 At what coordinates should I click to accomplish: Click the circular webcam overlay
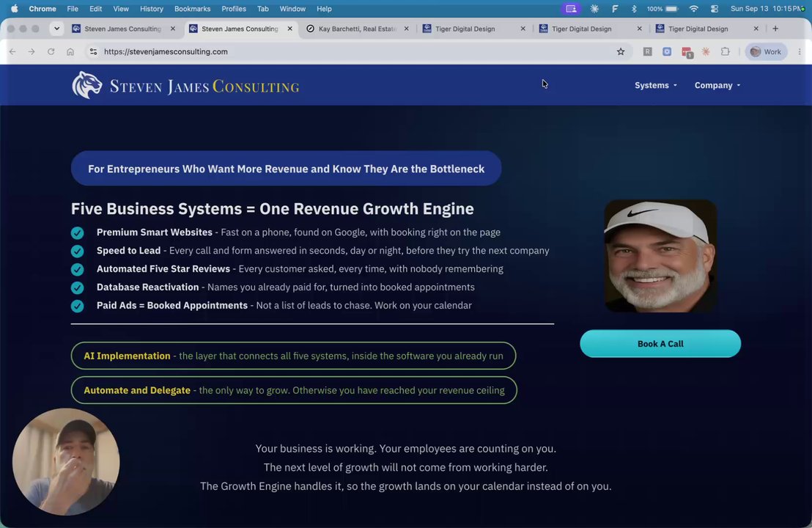pos(66,462)
